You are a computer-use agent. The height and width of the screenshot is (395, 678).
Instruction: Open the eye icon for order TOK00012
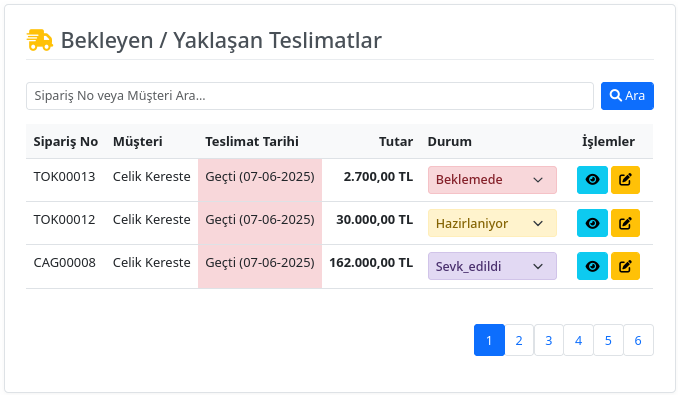592,223
